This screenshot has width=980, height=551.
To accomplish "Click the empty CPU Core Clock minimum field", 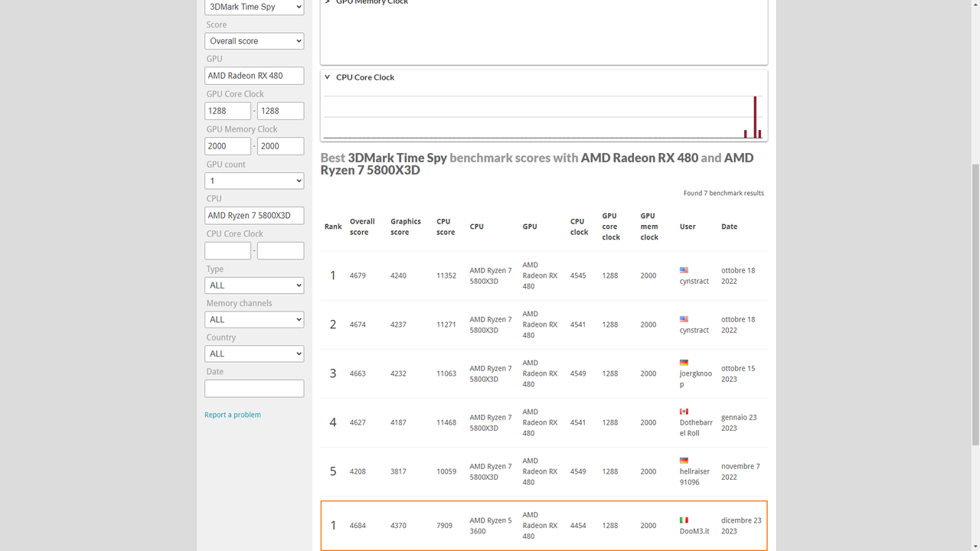I will click(227, 251).
